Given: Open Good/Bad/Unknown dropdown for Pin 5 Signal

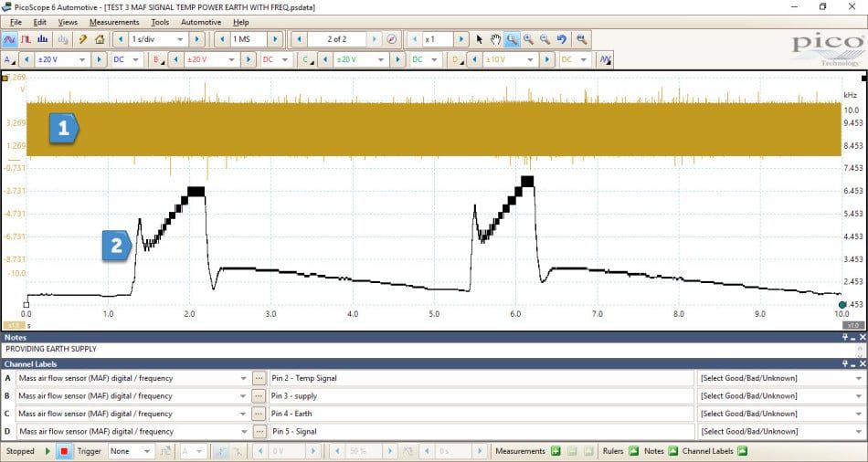Looking at the screenshot, I should (859, 432).
